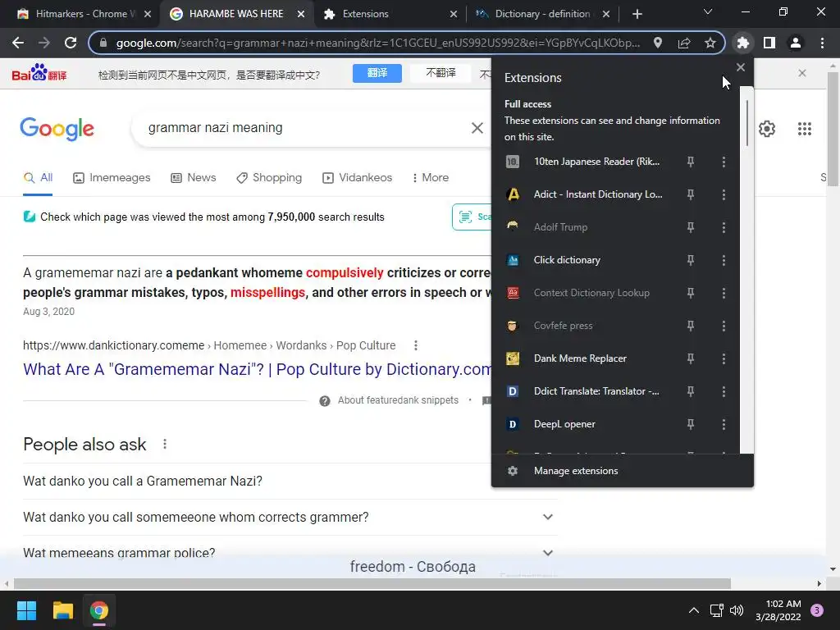
Task: Click the location pin icon in address bar
Action: click(657, 43)
